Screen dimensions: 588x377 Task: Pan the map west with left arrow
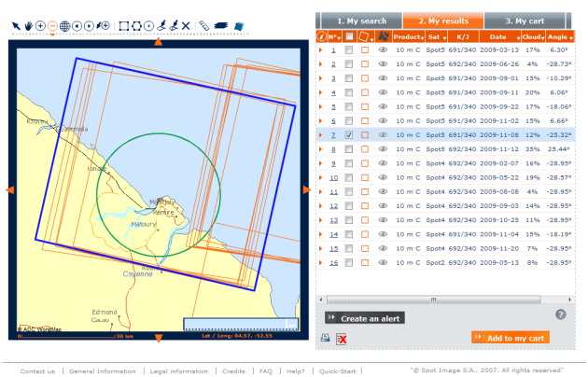[10, 190]
